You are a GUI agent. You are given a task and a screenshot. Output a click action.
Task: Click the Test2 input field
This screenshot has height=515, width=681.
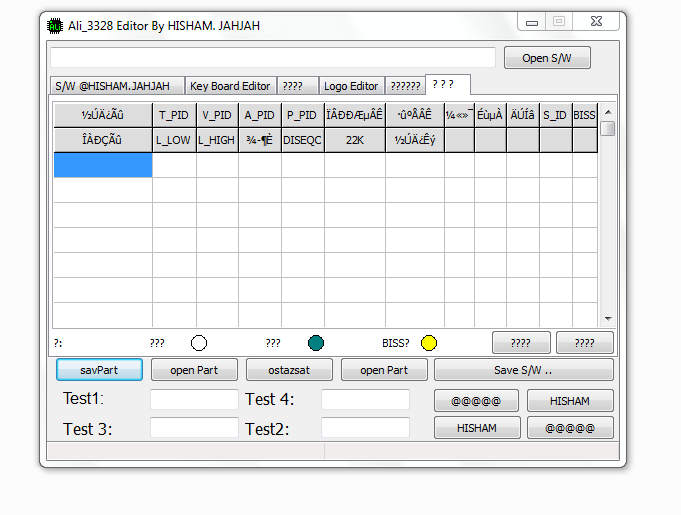(365, 428)
